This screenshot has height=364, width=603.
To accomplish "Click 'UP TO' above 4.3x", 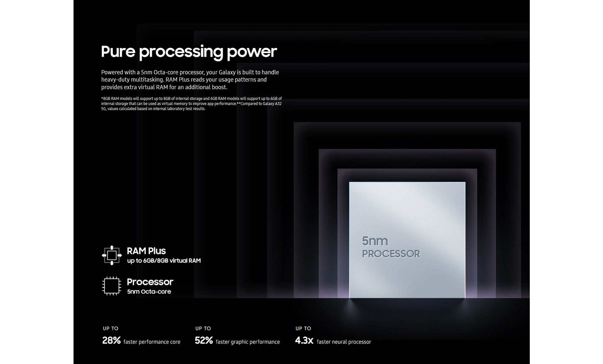I will click(x=303, y=329).
